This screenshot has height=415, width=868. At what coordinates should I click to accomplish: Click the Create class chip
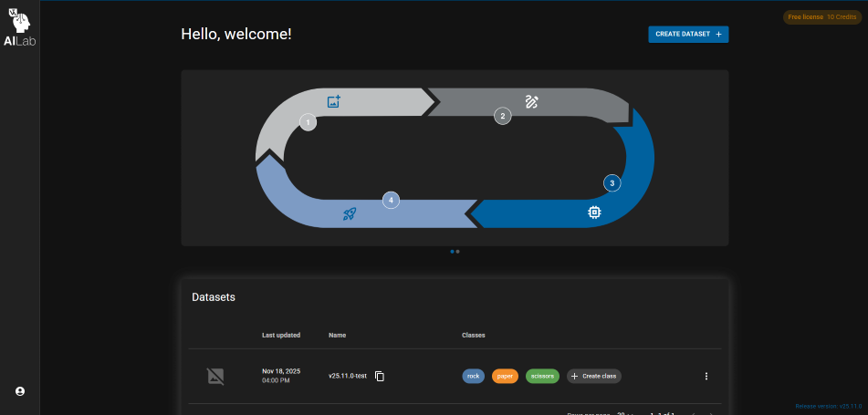pyautogui.click(x=594, y=376)
